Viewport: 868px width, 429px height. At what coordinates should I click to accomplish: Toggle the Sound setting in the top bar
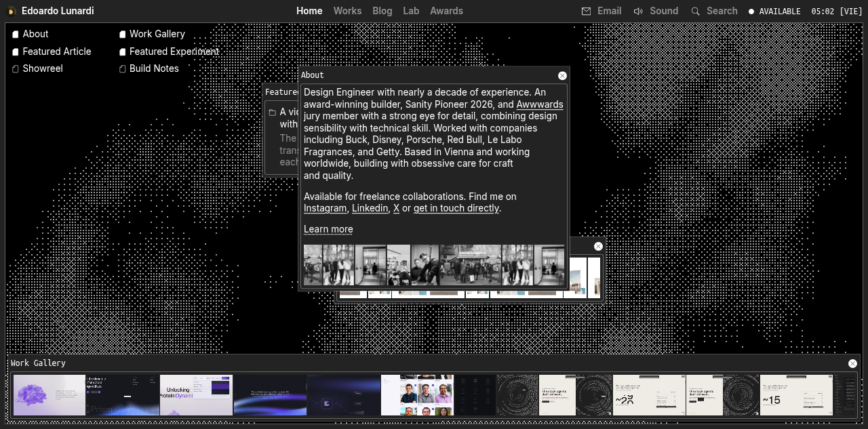[656, 11]
